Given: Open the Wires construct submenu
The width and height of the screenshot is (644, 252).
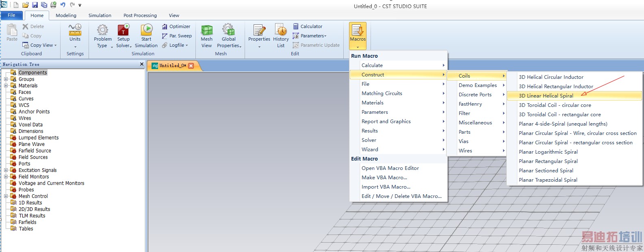Looking at the screenshot, I should (476, 151).
